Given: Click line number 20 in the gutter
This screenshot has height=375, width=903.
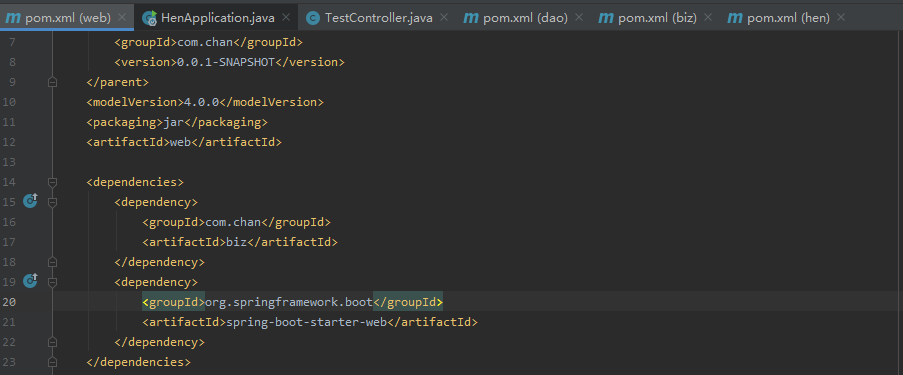Looking at the screenshot, I should (9, 302).
